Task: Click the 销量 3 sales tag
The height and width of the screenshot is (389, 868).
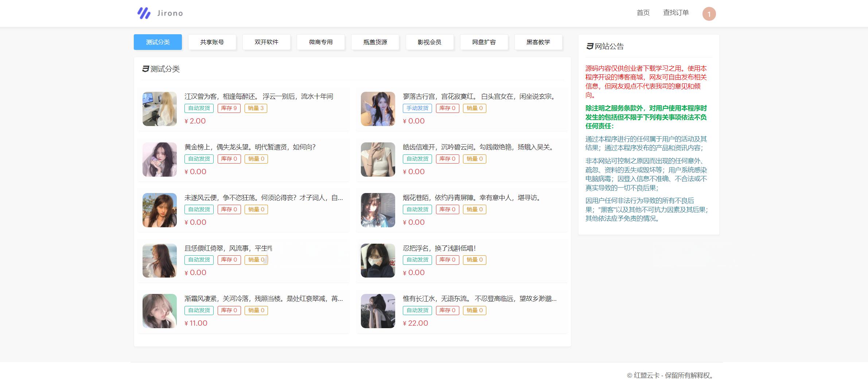Action: click(x=256, y=108)
